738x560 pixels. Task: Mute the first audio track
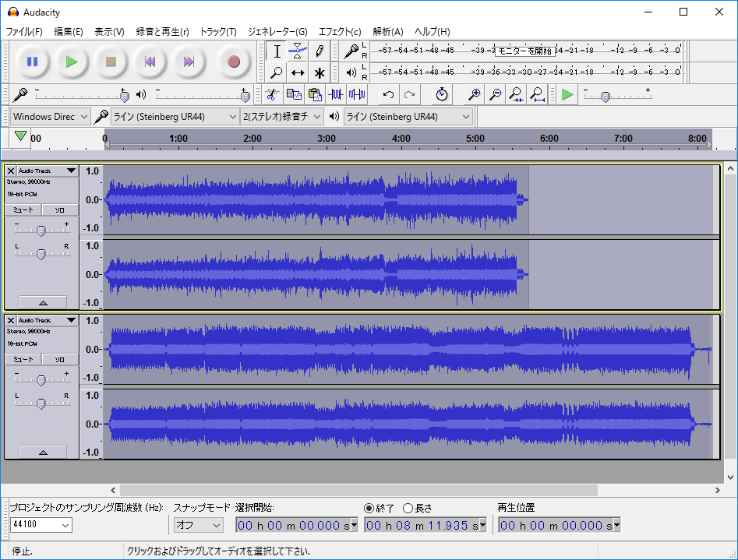point(23,210)
